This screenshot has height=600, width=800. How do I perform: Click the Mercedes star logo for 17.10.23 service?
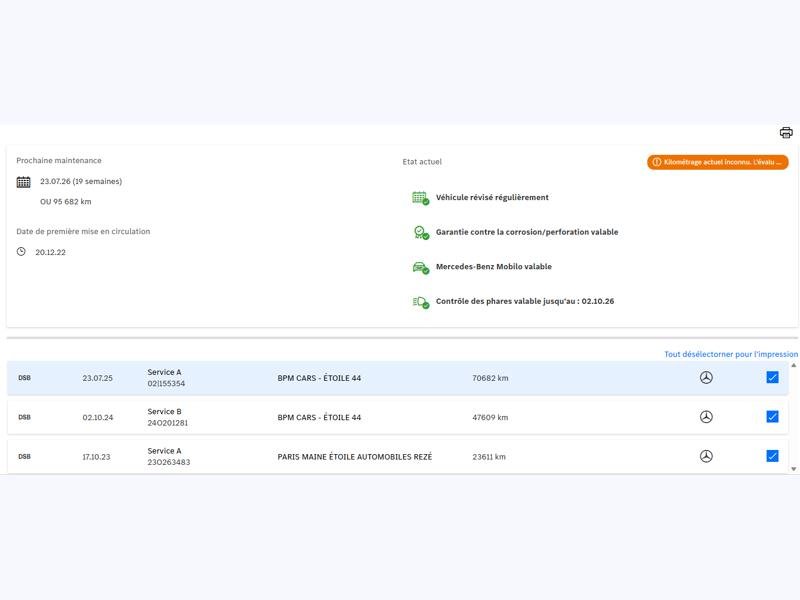(x=706, y=456)
